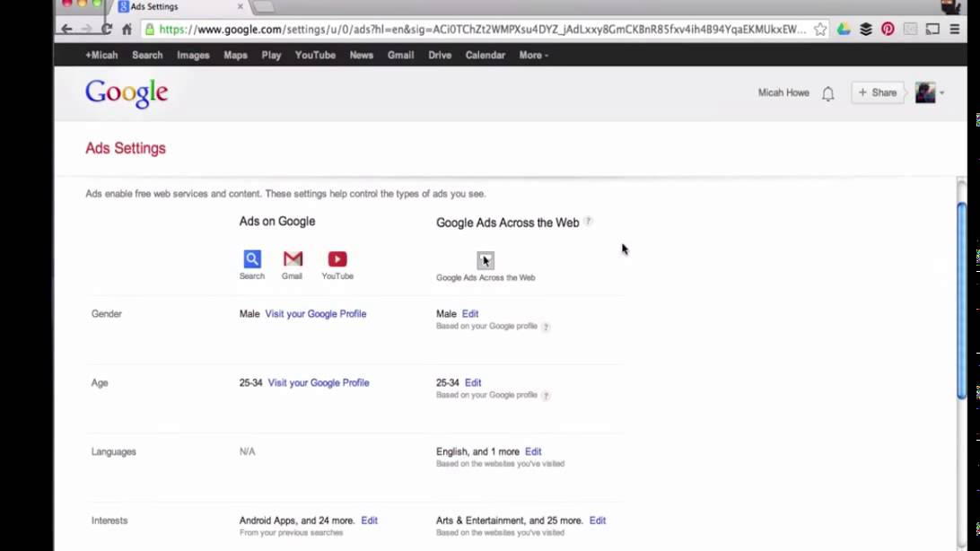The width and height of the screenshot is (980, 551).
Task: Edit Age 25-34 across web
Action: click(x=473, y=382)
